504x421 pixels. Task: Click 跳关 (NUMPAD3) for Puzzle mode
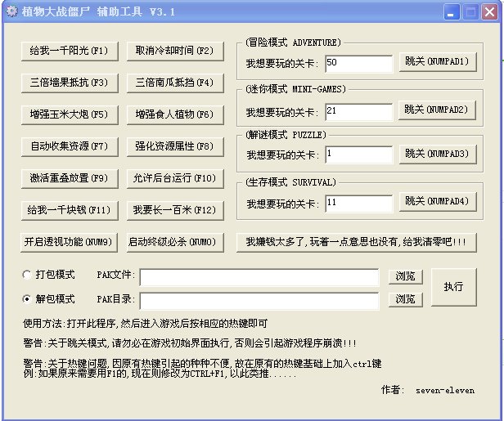(436, 153)
